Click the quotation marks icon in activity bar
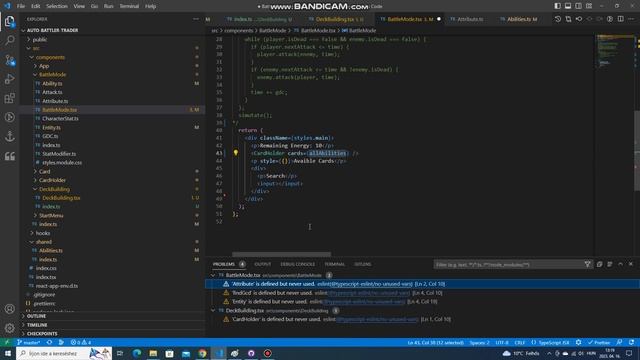The height and width of the screenshot is (360, 640). point(9,156)
